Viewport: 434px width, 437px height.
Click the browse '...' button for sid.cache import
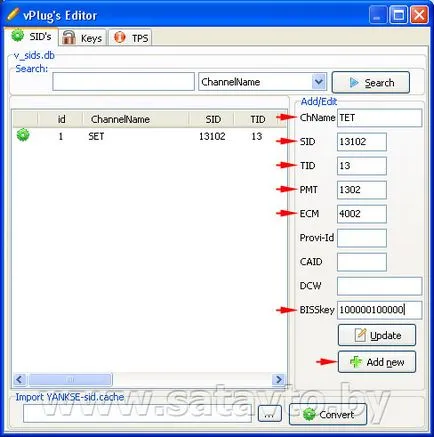[x=269, y=414]
